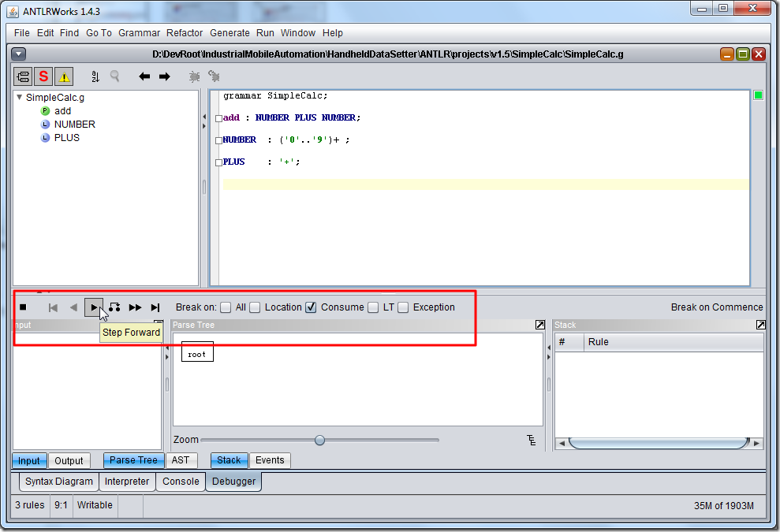
Task: Click right arrow of the Stack scrollbar
Action: coord(756,443)
